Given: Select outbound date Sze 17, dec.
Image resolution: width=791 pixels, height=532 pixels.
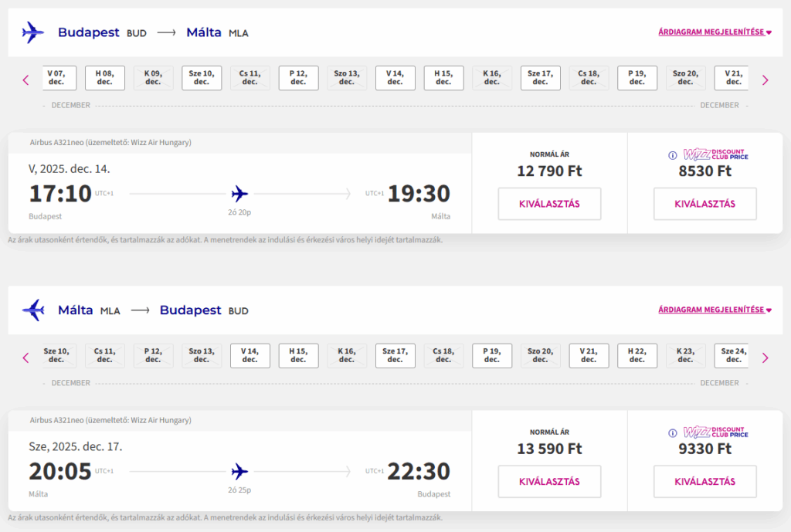Looking at the screenshot, I should pos(540,78).
